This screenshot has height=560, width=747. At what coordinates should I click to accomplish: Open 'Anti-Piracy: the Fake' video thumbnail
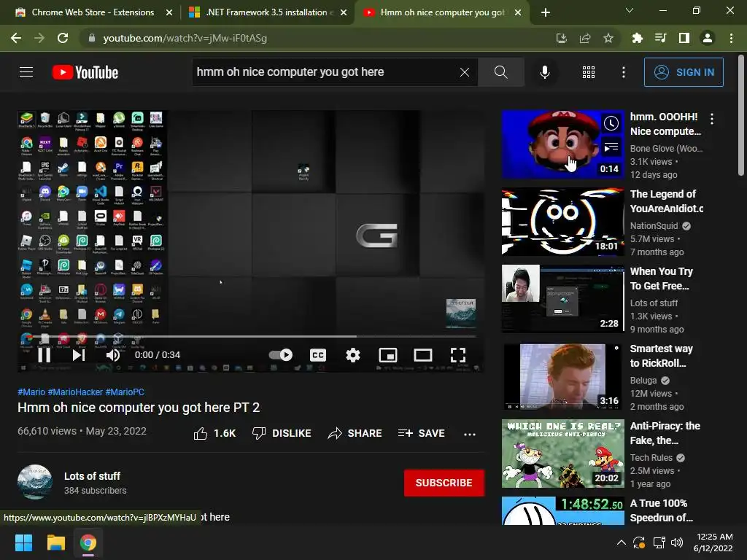(562, 454)
